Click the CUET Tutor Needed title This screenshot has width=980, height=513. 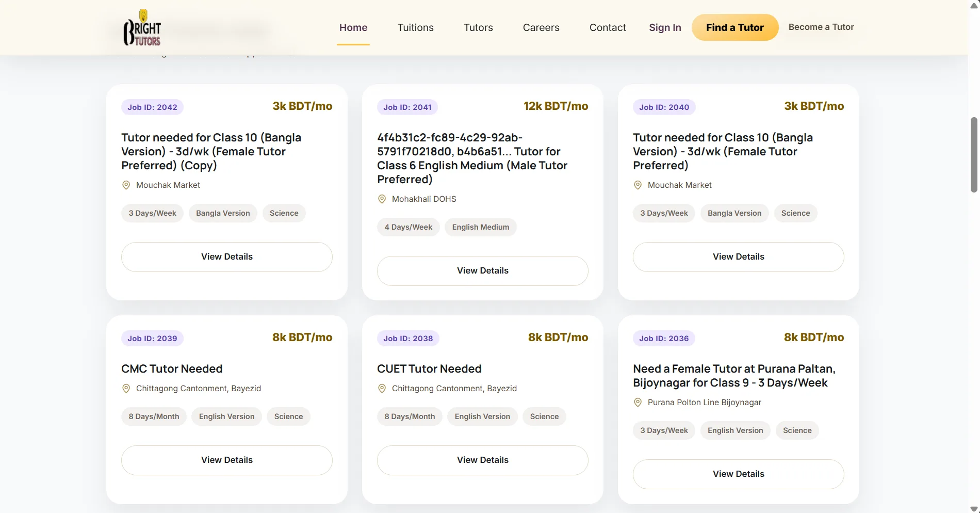click(x=429, y=369)
